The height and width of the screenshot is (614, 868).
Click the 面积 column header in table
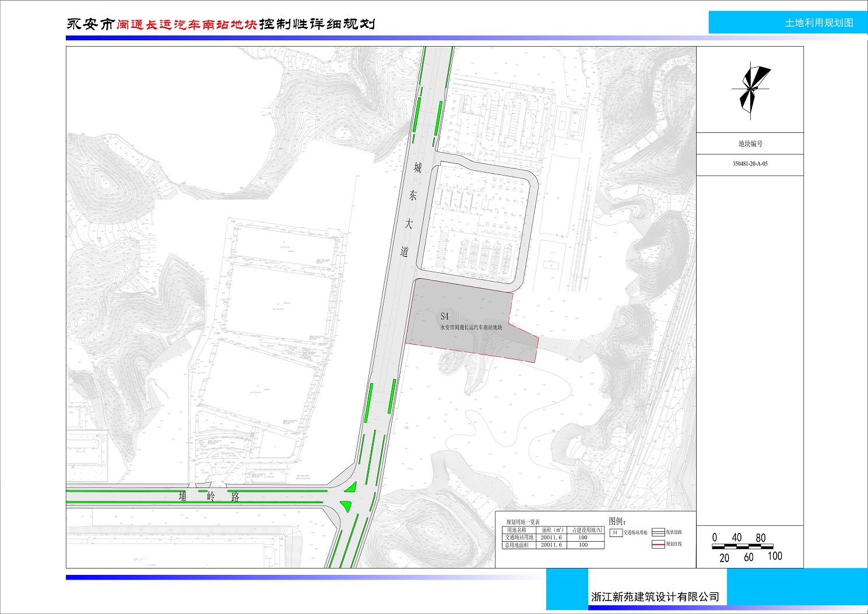[x=551, y=530]
